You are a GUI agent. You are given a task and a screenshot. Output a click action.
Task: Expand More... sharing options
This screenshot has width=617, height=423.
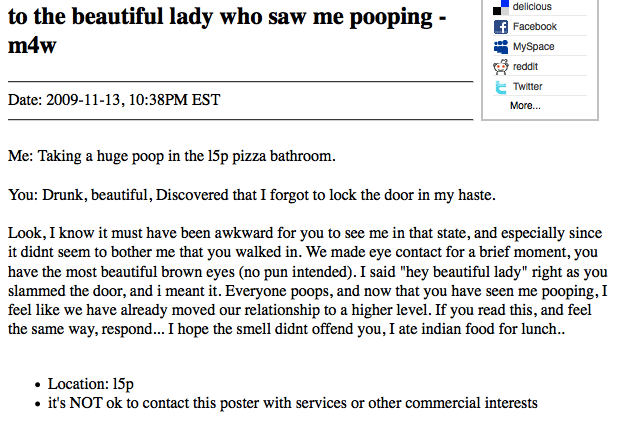(525, 105)
